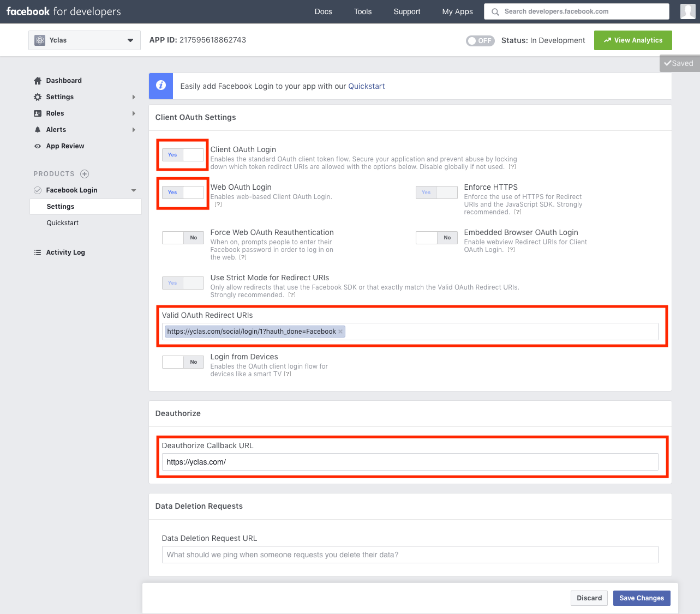This screenshot has height=614, width=700.
Task: Click the Valid OAuth Redirect URIs field
Action: (x=410, y=332)
